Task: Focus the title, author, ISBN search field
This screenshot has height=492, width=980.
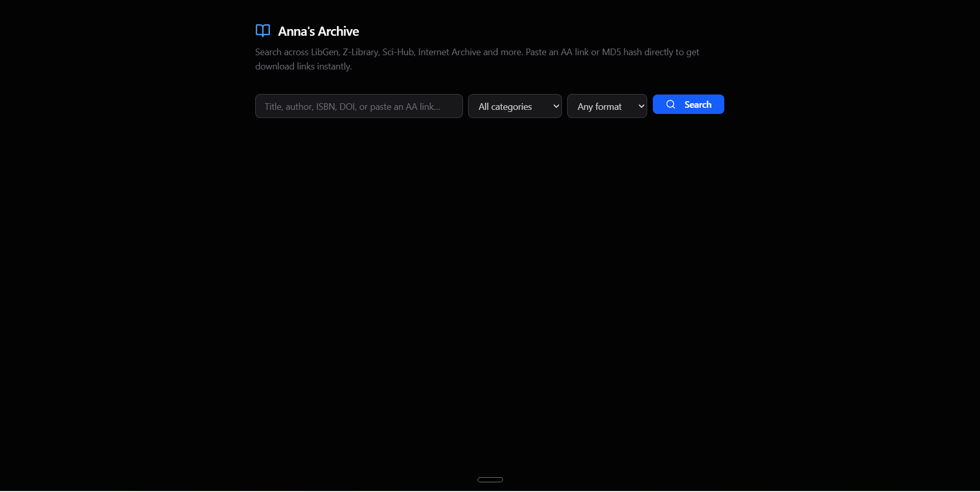Action: pyautogui.click(x=359, y=106)
